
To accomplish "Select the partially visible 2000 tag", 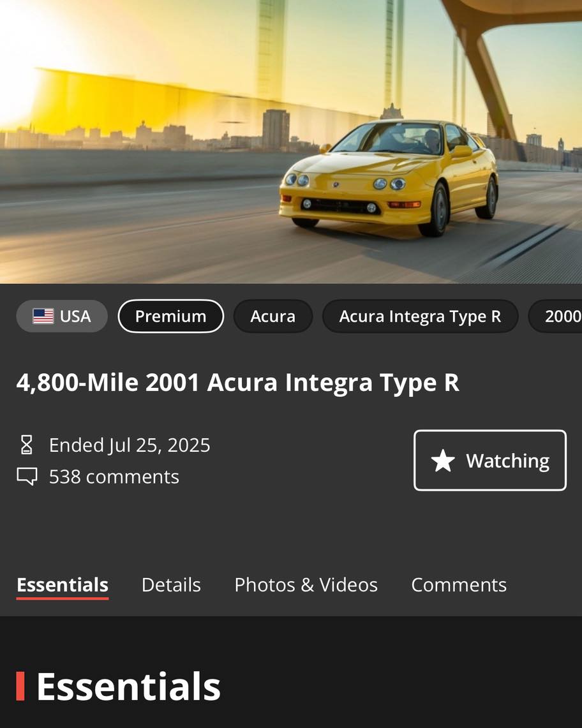I will pos(556,316).
